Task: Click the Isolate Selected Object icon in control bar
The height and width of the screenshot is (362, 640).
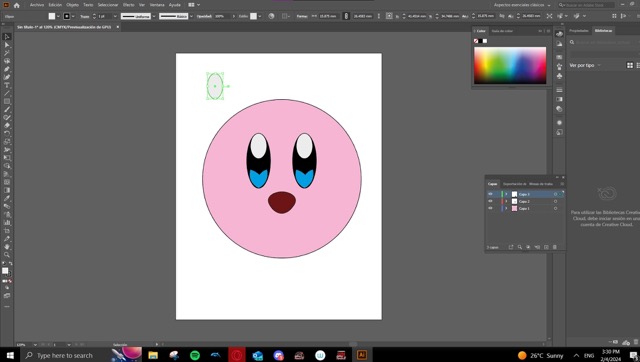Action: coord(549,16)
